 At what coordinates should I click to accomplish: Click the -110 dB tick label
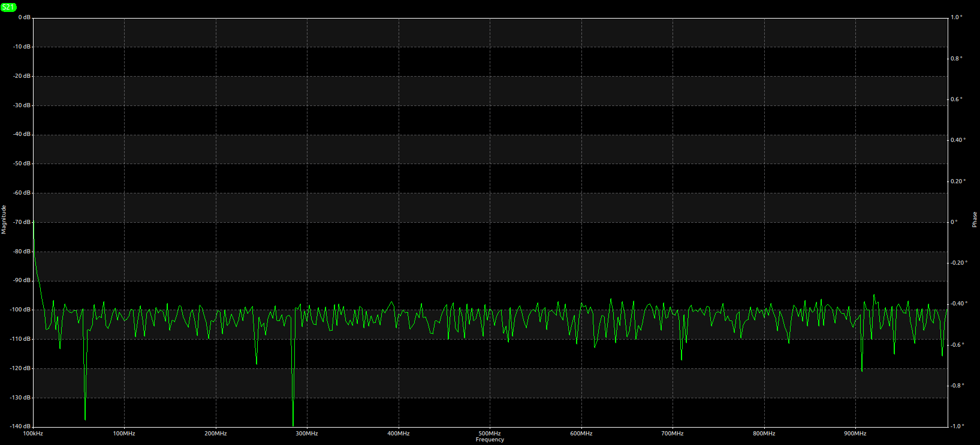tap(21, 339)
